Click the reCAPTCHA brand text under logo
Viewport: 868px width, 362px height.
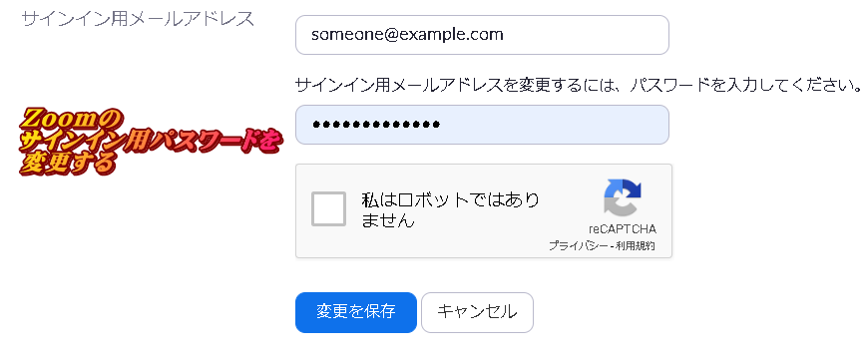pyautogui.click(x=623, y=229)
